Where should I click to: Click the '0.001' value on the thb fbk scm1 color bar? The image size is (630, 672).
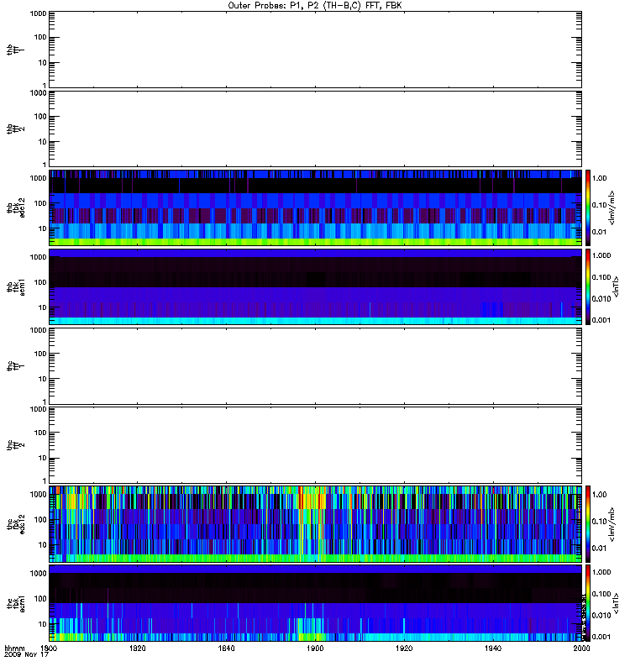pos(601,320)
